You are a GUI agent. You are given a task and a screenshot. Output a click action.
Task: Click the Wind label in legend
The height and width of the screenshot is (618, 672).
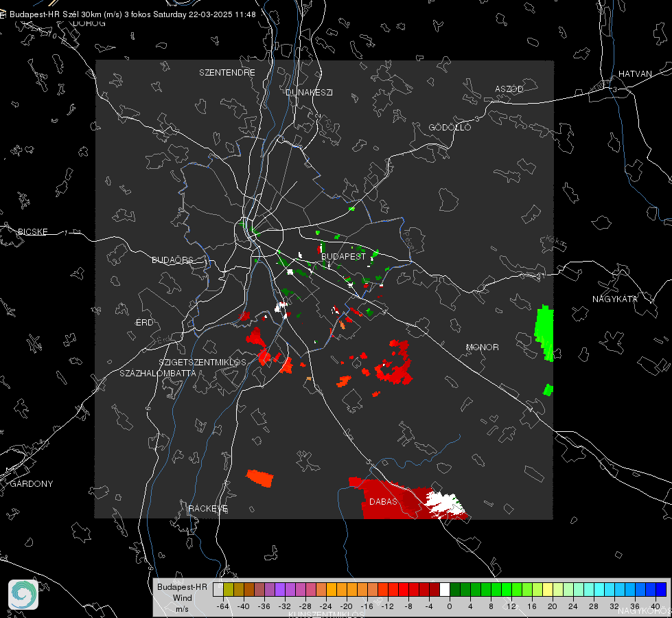(x=182, y=598)
